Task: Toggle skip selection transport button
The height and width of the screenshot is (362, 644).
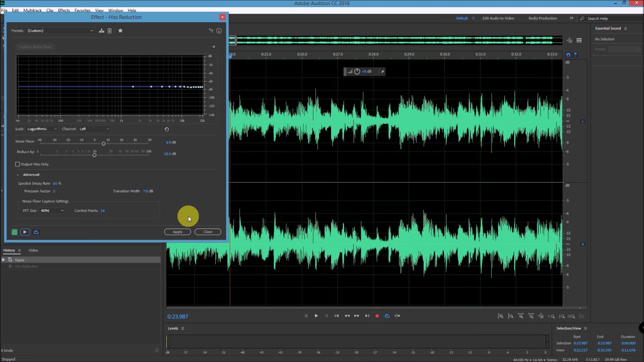Action: coord(397,316)
